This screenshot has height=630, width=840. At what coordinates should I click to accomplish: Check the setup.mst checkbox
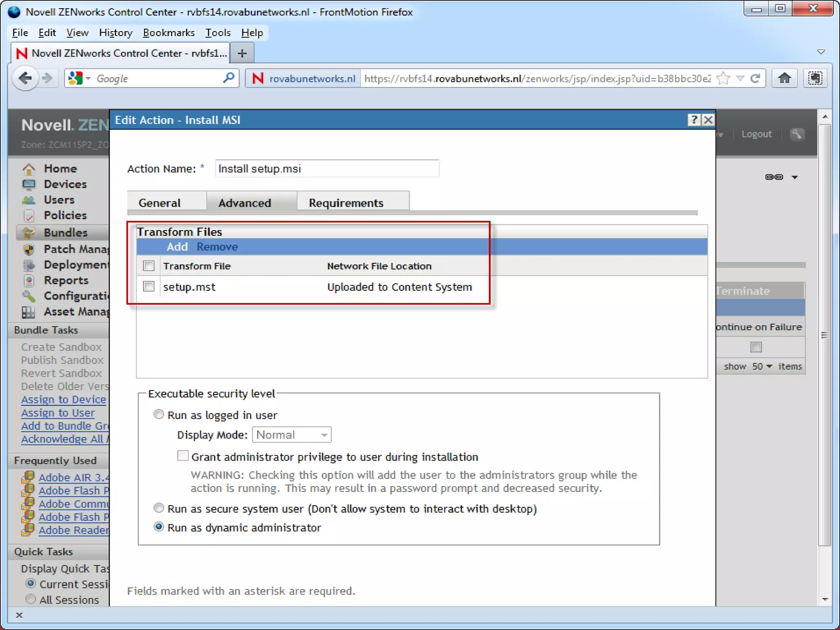[148, 286]
